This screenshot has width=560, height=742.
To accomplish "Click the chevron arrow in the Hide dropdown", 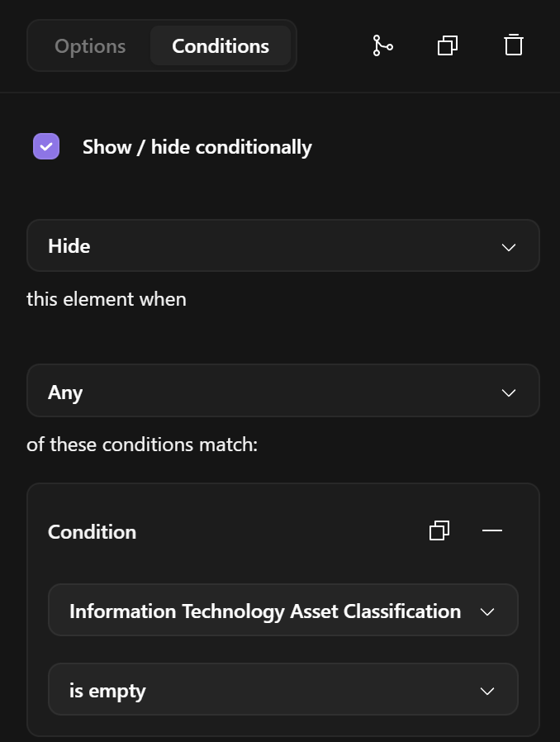I will [x=509, y=246].
